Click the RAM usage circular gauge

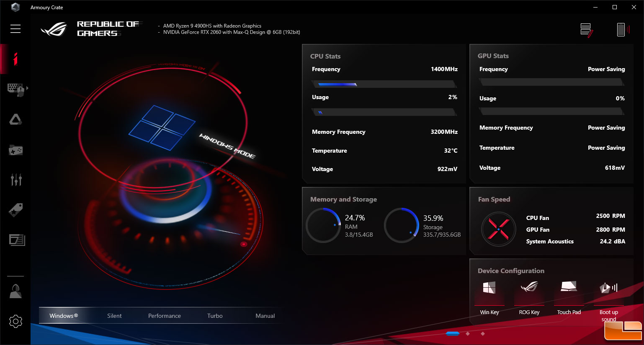(x=323, y=225)
